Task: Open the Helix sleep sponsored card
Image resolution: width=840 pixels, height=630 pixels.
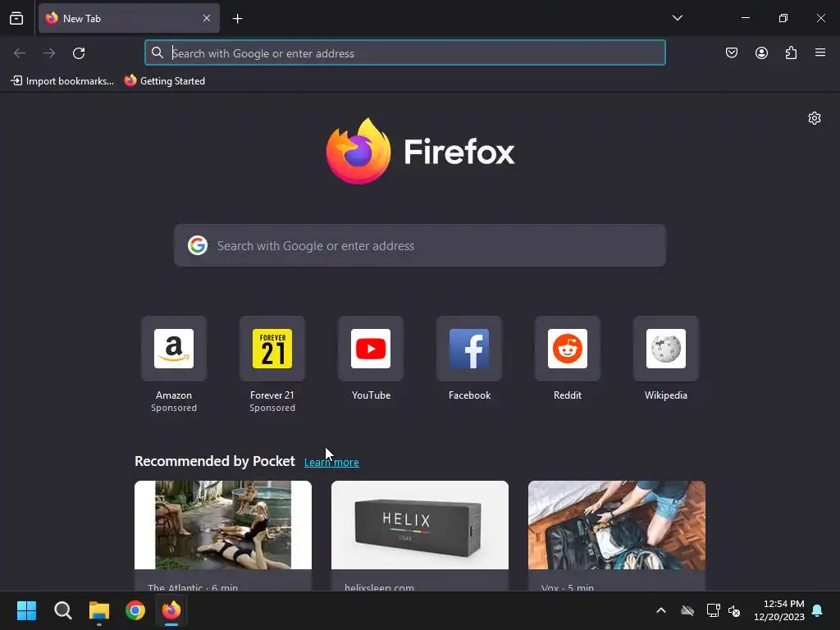Action: [x=419, y=525]
